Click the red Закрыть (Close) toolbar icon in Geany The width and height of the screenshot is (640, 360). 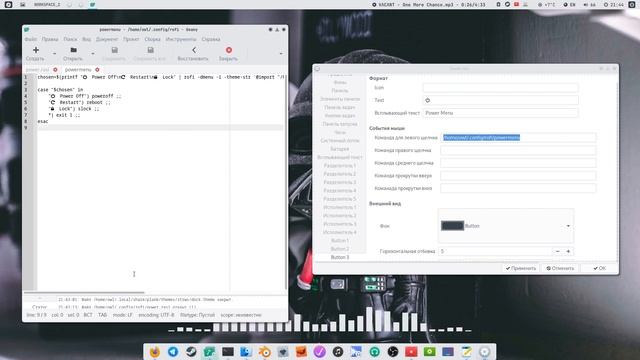click(229, 50)
